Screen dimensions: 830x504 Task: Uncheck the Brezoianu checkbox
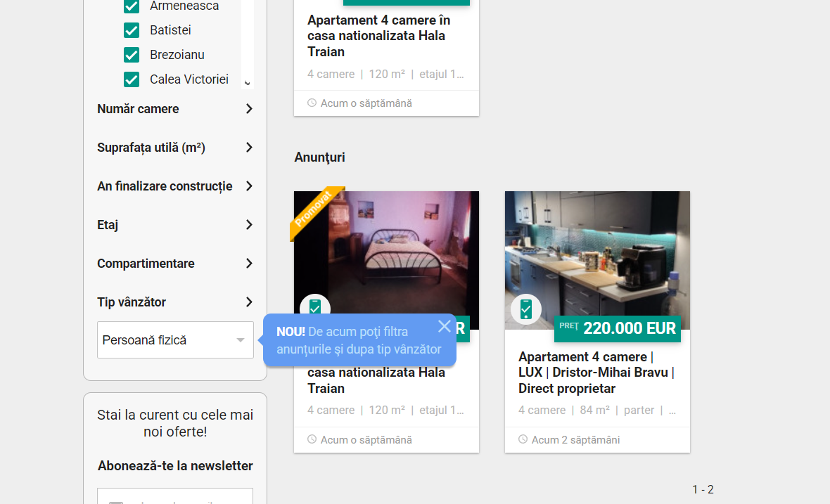click(132, 55)
